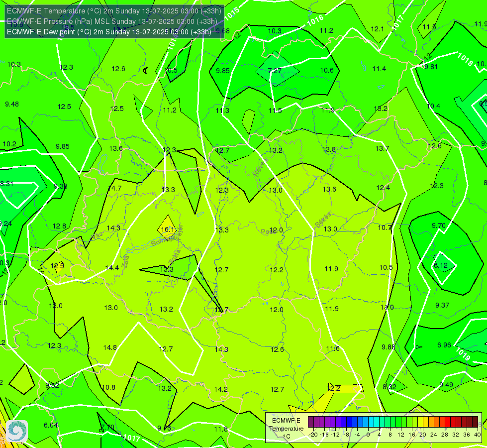Click the 7.27 dew point value
The height and width of the screenshot is (448, 487).
(x=275, y=71)
